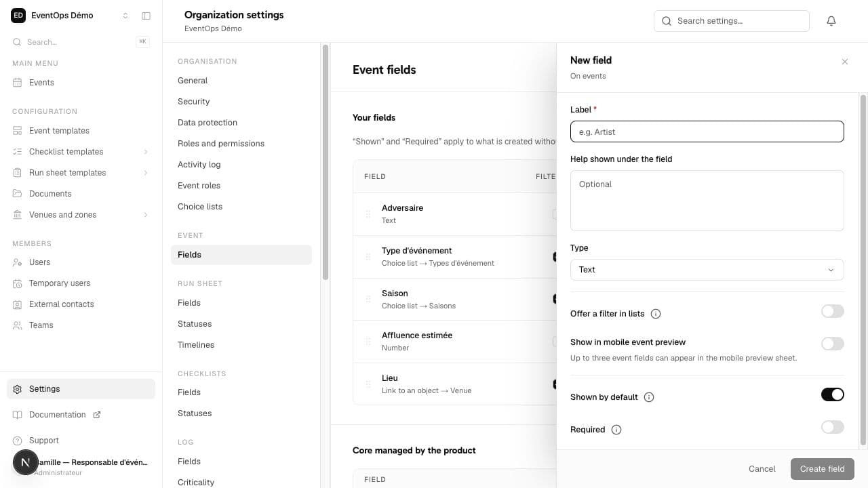Screen dimensions: 868x488
Task: Open the Type dropdown showing Text
Action: coord(707,270)
